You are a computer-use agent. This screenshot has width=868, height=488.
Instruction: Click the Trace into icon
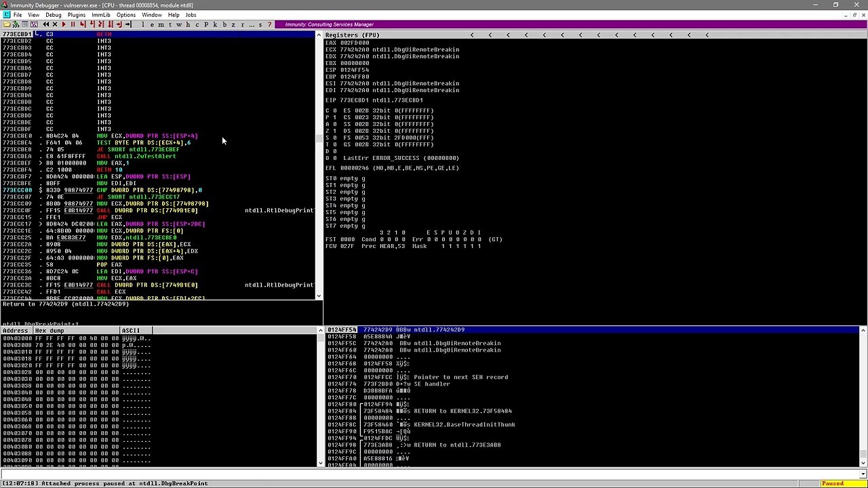[101, 24]
